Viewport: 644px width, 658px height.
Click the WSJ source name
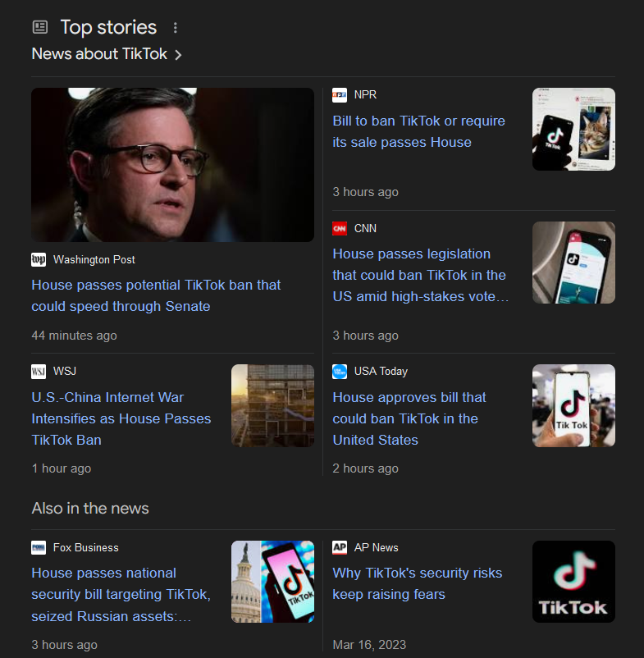(65, 372)
